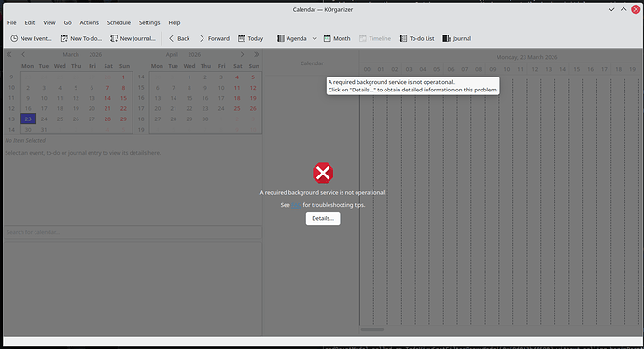Click the New Journal toolbar button

[133, 38]
